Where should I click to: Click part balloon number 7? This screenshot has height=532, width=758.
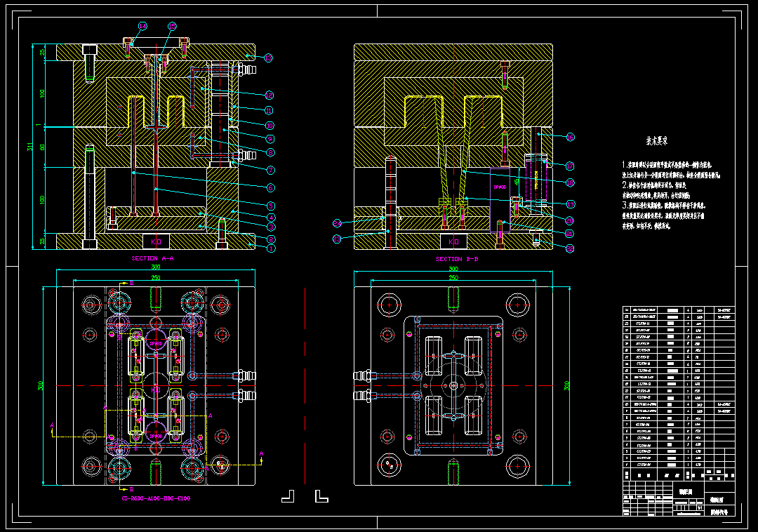[x=271, y=170]
